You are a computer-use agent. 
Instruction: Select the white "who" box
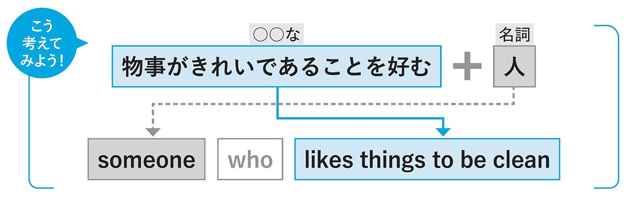tap(250, 159)
